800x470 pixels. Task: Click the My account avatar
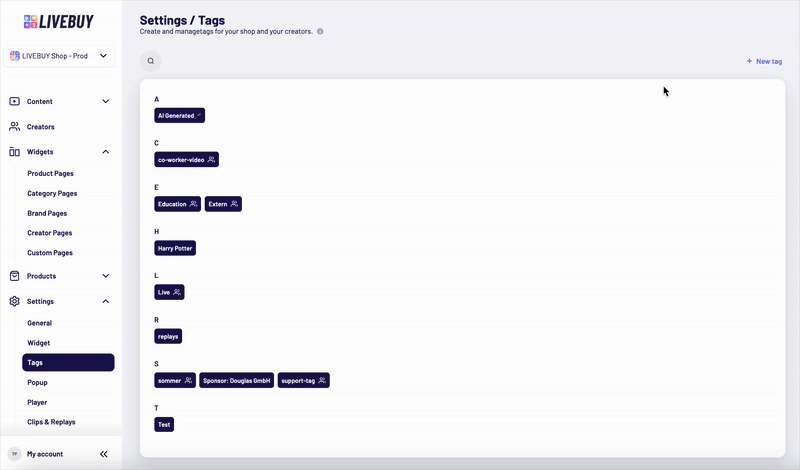tap(14, 454)
